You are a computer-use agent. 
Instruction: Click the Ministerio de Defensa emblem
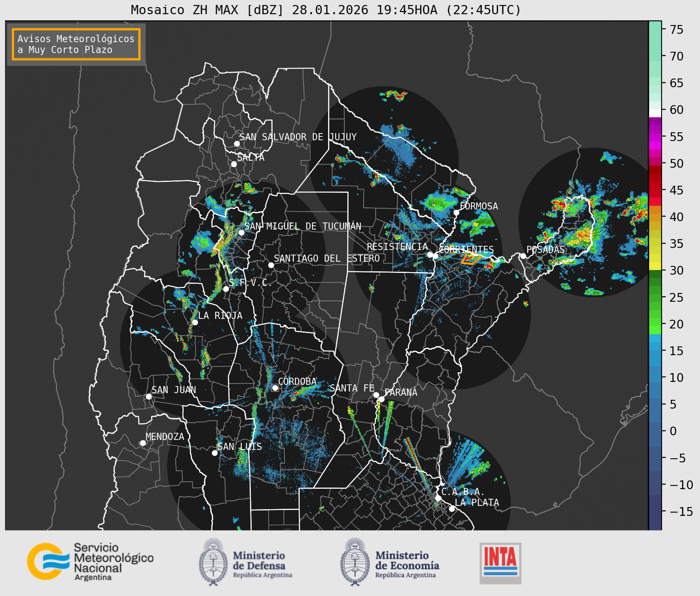(x=214, y=561)
